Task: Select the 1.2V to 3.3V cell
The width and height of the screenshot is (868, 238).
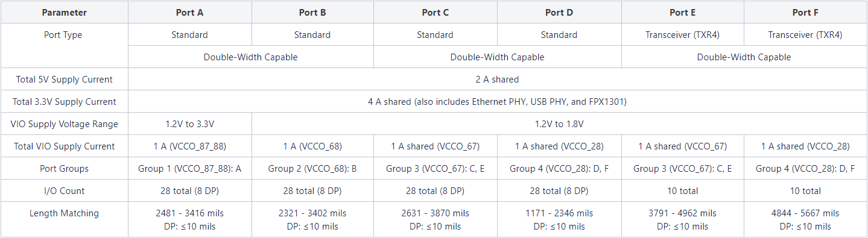Action: [189, 124]
